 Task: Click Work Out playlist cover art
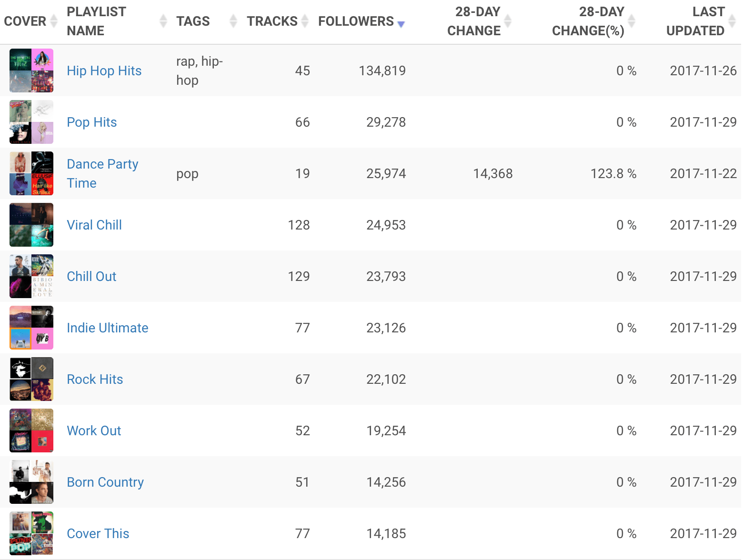(x=31, y=430)
